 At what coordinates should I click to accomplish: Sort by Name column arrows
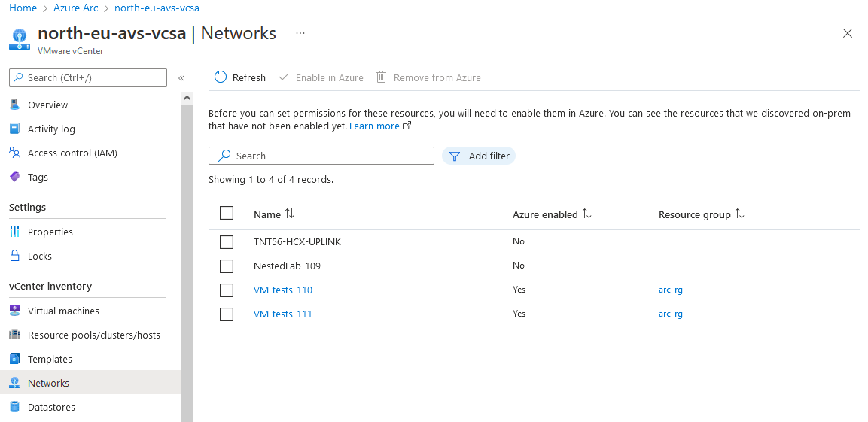pyautogui.click(x=289, y=214)
